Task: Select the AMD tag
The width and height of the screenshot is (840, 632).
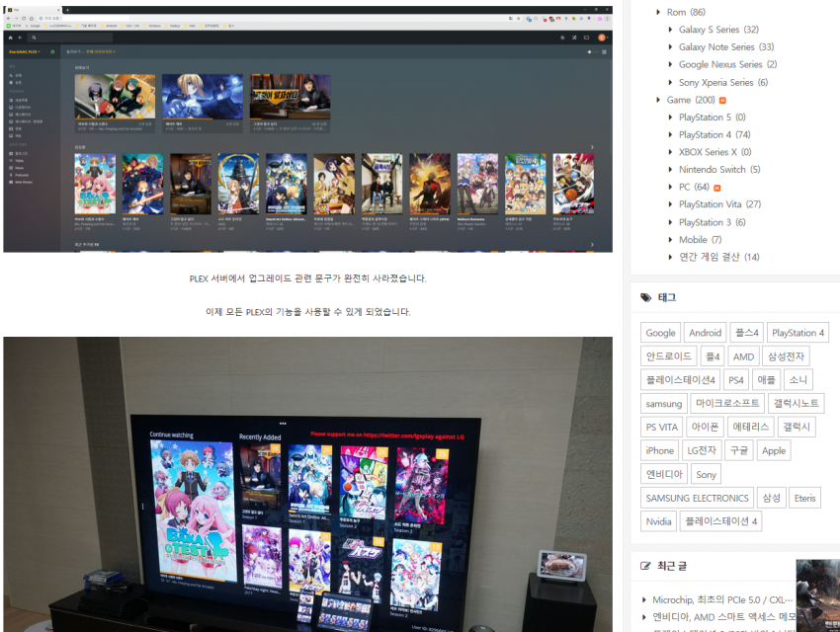Action: 743,356
